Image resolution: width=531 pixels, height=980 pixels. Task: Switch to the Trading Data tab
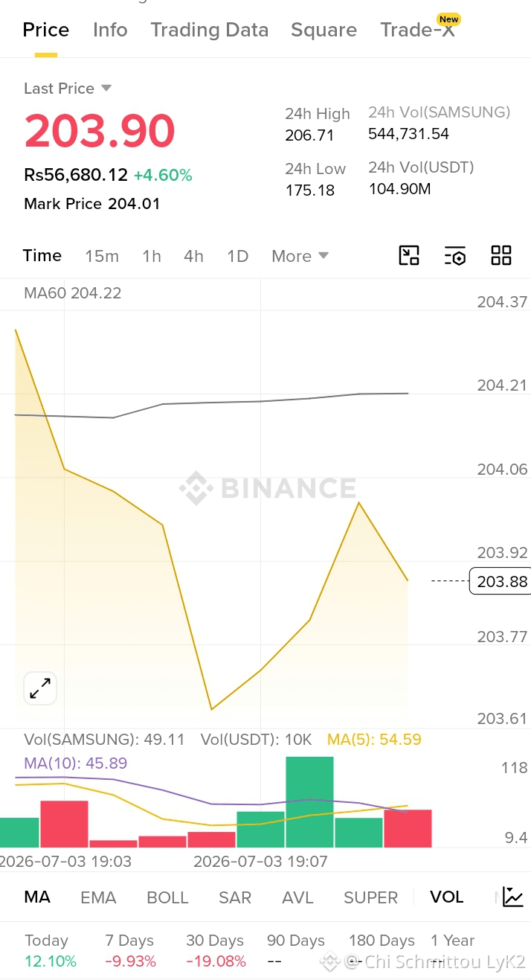tap(209, 30)
